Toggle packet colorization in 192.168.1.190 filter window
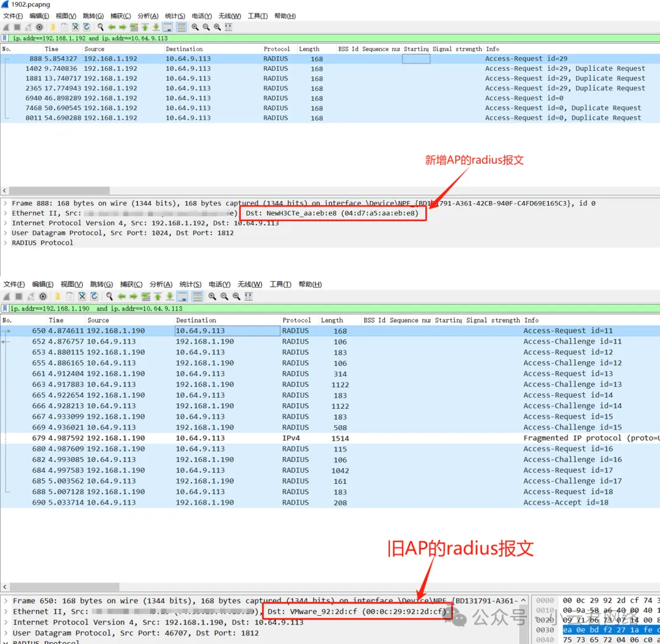 pos(197,296)
